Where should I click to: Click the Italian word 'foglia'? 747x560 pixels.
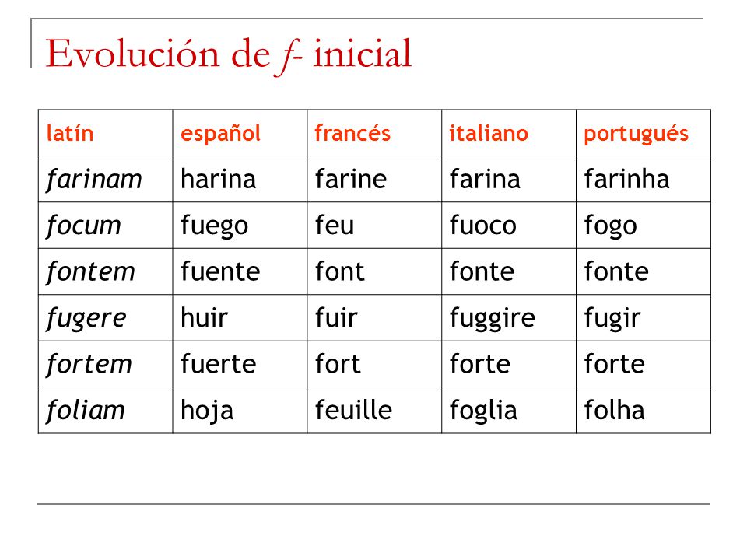point(483,411)
